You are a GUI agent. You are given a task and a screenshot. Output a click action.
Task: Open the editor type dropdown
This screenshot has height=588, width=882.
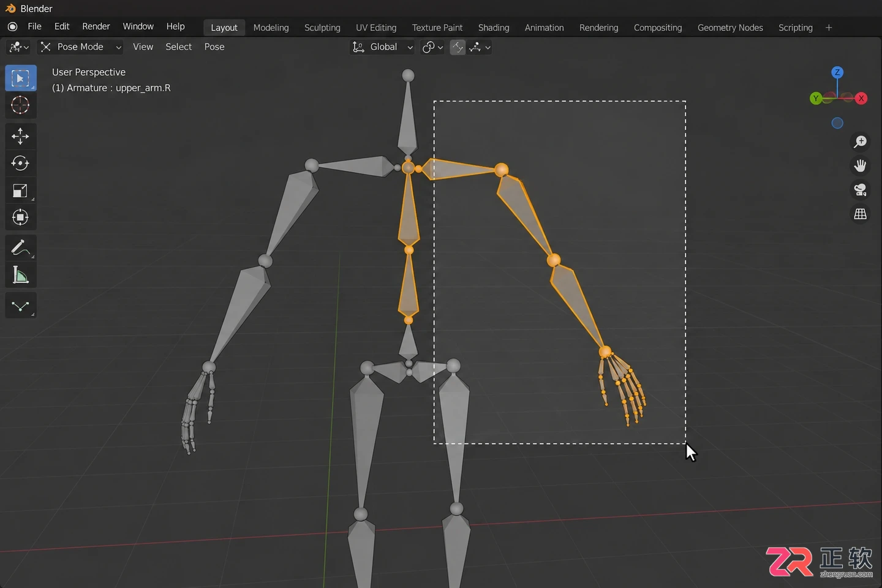coord(19,47)
